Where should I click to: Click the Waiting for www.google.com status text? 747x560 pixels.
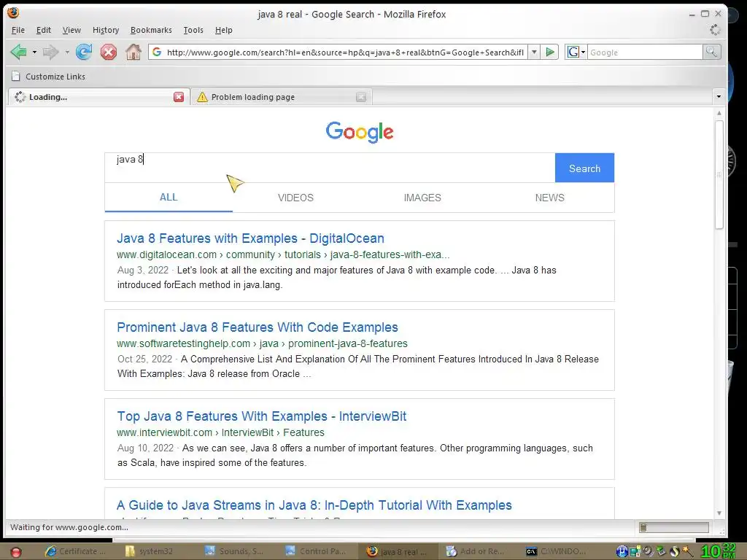coord(69,527)
